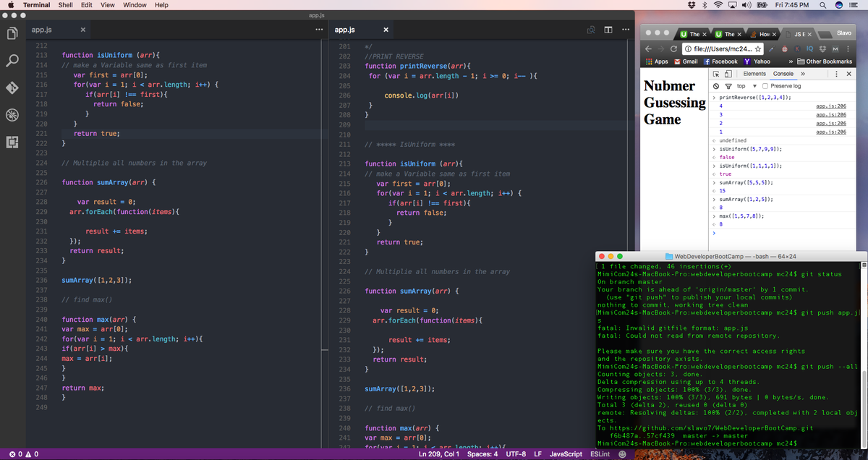Open the Apps bookmark shortcut
Image resolution: width=868 pixels, height=460 pixels.
click(x=656, y=61)
